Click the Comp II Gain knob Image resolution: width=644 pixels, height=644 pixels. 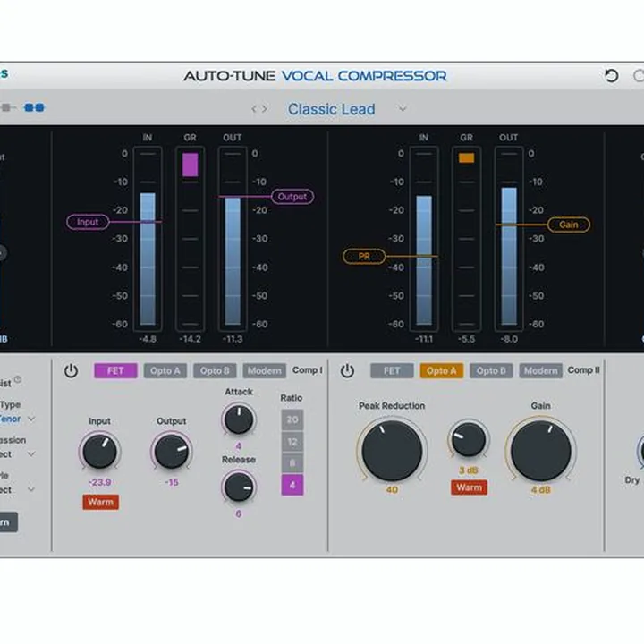[x=541, y=450]
